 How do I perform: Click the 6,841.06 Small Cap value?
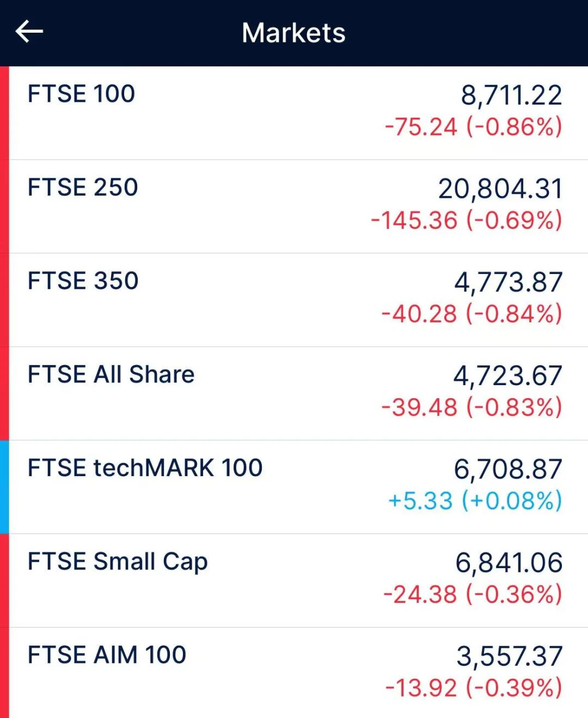pos(509,563)
